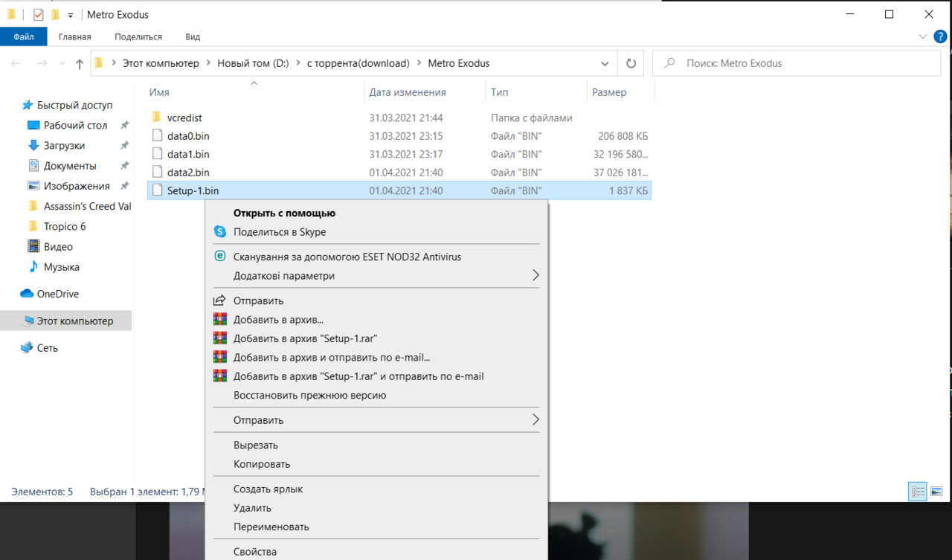The height and width of the screenshot is (560, 952).
Task: Switch to details view button
Action: click(918, 492)
